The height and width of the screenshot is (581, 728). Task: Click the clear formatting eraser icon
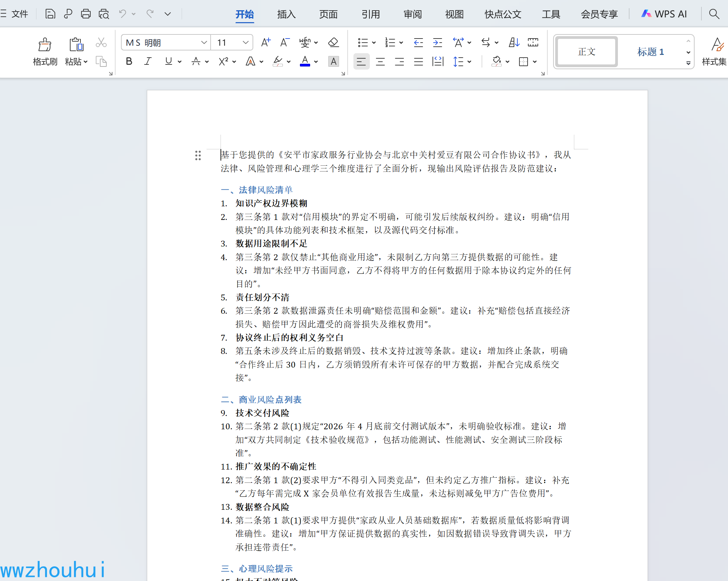333,43
